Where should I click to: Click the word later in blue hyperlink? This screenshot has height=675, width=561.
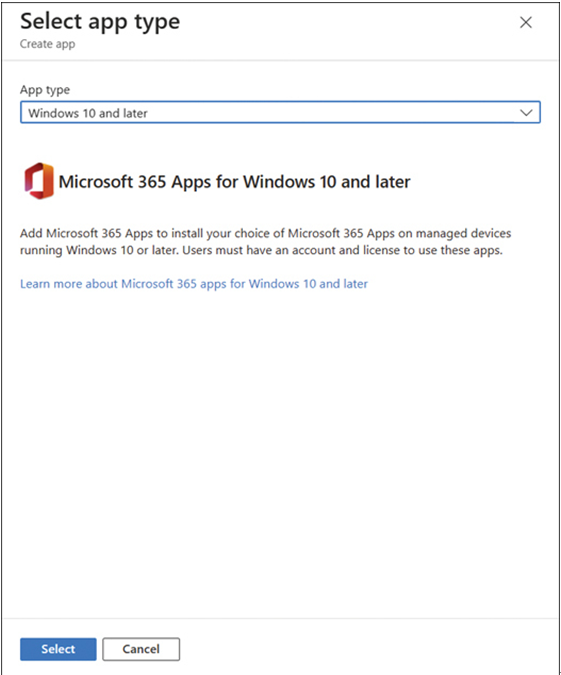click(x=355, y=284)
